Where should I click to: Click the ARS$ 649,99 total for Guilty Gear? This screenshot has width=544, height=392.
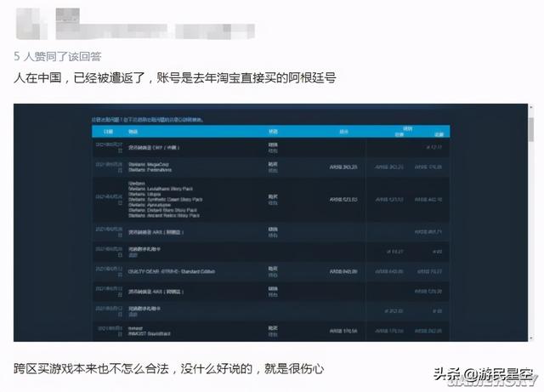(343, 270)
